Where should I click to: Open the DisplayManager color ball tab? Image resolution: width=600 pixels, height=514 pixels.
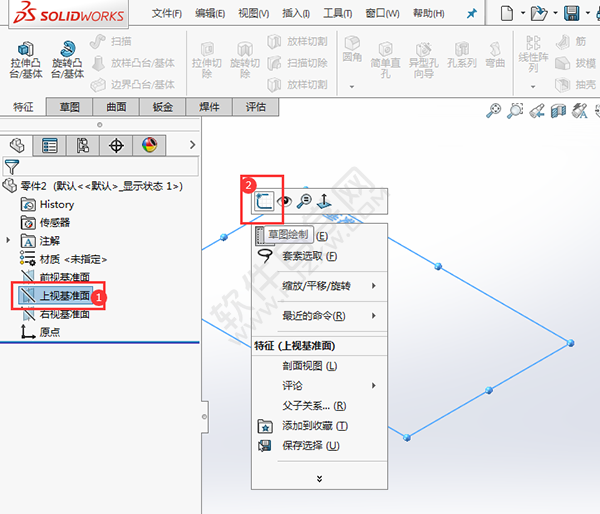click(149, 145)
